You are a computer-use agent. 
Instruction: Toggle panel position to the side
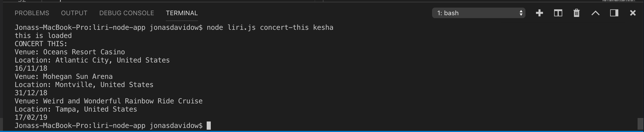[614, 13]
